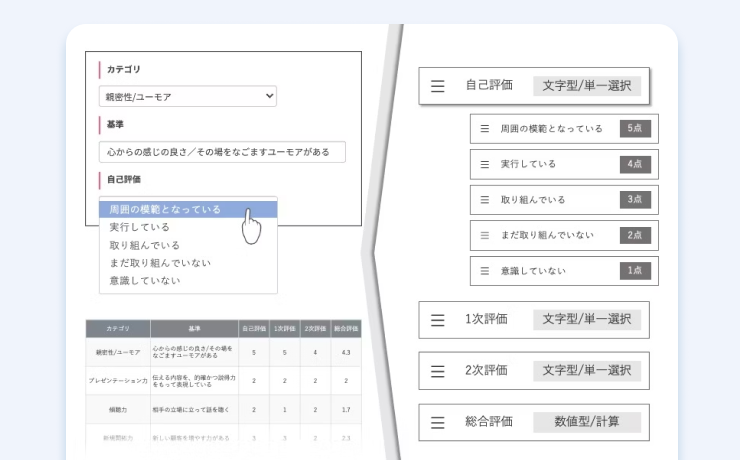Choose 意識していない from the dropdown list
Image resolution: width=740 pixels, height=460 pixels.
(188, 281)
